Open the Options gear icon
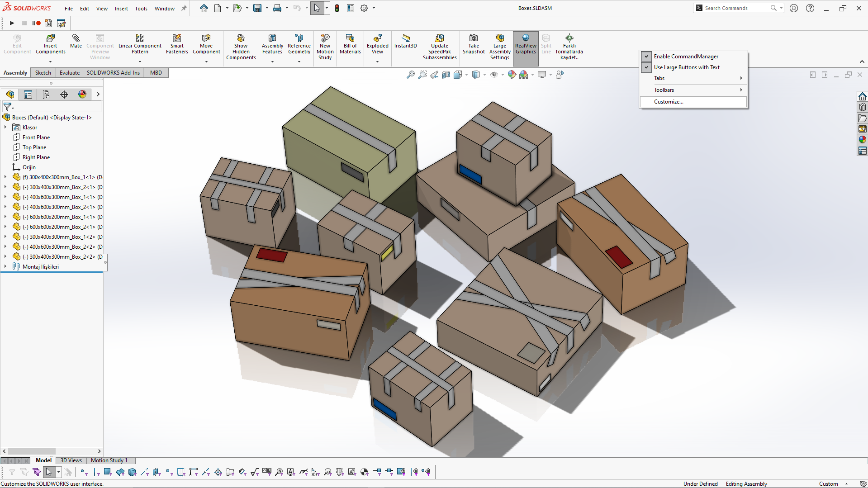This screenshot has height=488, width=868. [364, 8]
